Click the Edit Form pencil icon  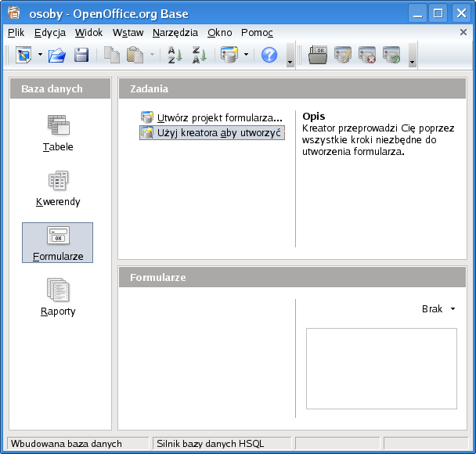(x=343, y=55)
